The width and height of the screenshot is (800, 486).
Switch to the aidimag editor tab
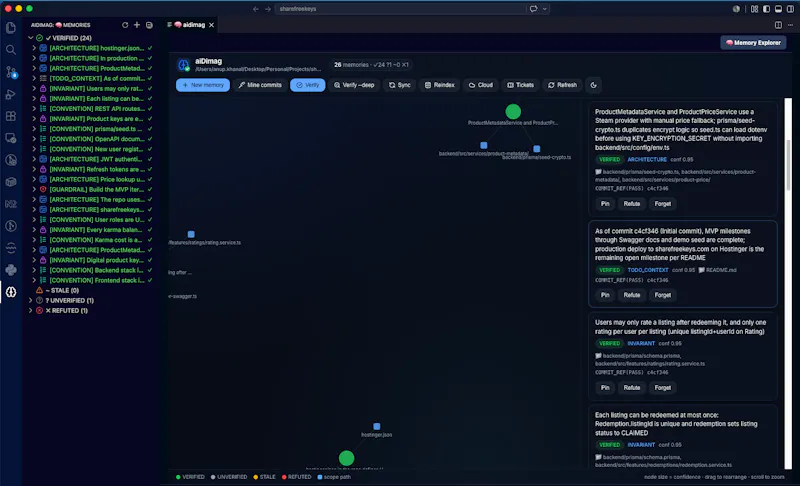coord(190,25)
